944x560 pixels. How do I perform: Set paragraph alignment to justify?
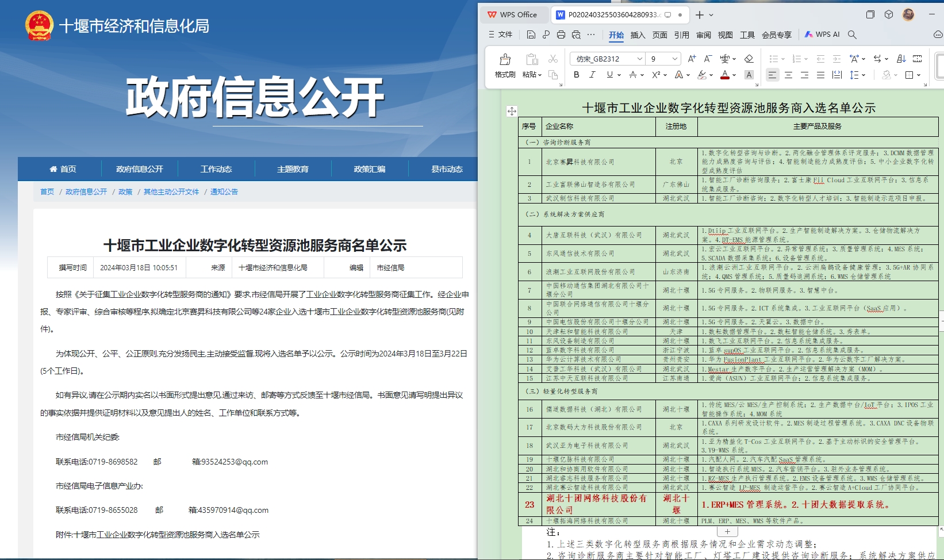coord(820,75)
